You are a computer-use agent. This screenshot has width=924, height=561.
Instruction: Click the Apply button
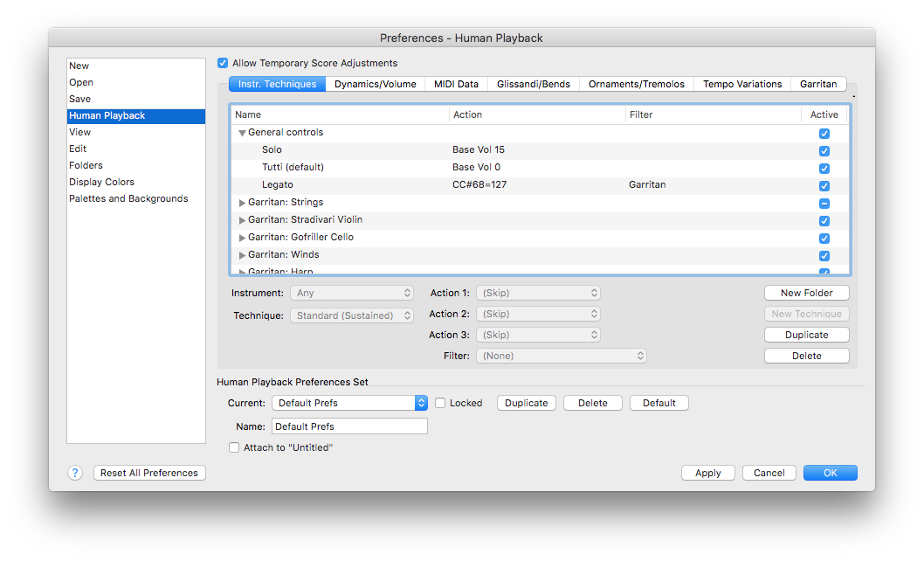coord(707,473)
